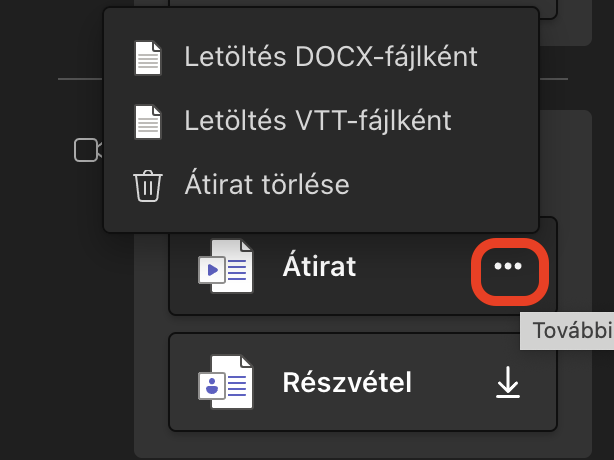This screenshot has height=460, width=614.
Task: Open the Részvétel attendance report icon
Action: pos(226,382)
